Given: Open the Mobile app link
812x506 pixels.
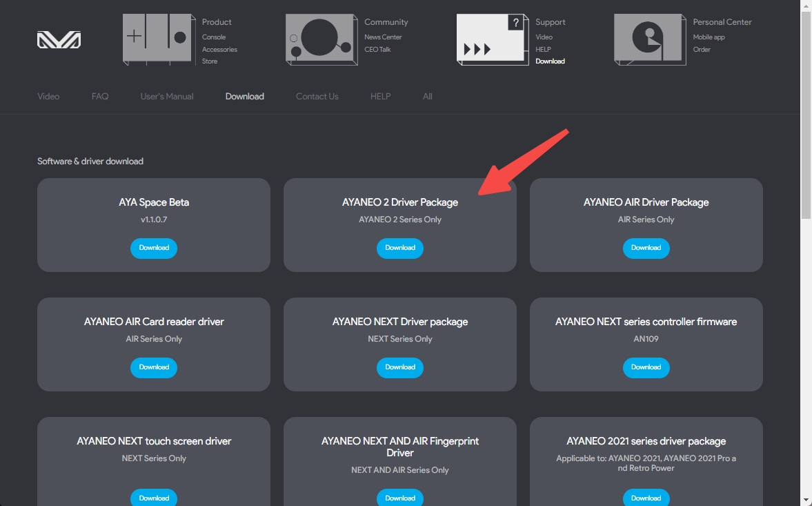Looking at the screenshot, I should pyautogui.click(x=709, y=37).
